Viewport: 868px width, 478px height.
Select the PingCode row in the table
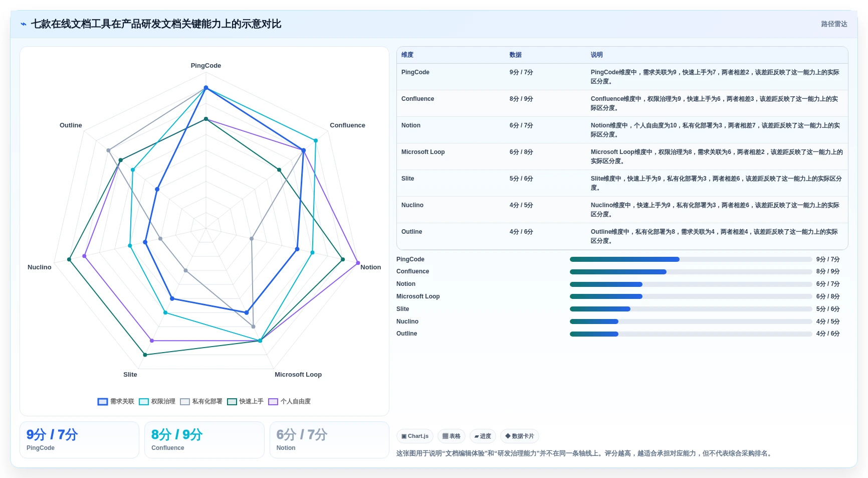point(622,77)
